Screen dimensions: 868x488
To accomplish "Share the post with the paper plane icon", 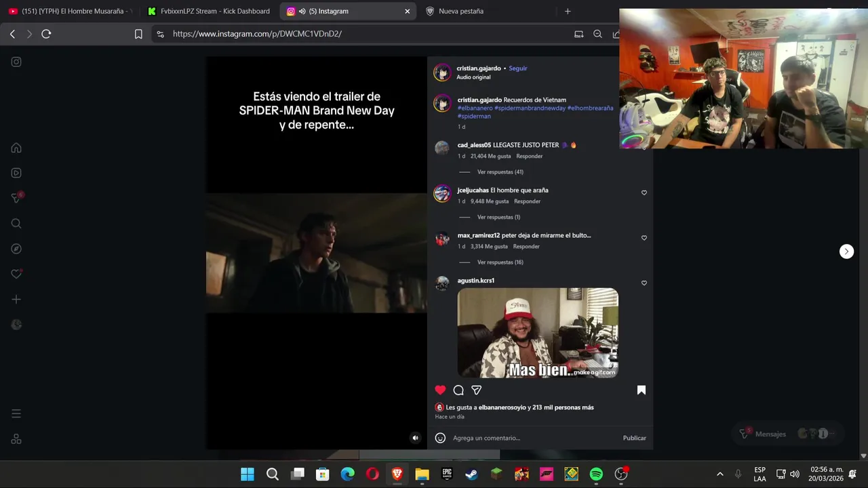I will [477, 390].
